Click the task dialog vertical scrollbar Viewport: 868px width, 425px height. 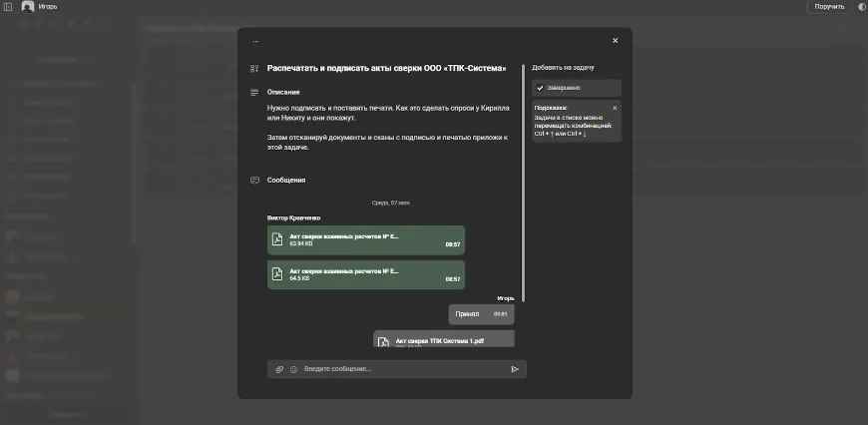tap(524, 200)
